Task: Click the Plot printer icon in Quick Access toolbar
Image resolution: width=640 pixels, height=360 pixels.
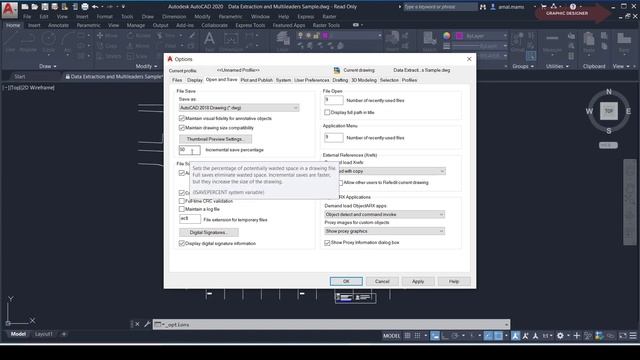Action: (x=84, y=7)
